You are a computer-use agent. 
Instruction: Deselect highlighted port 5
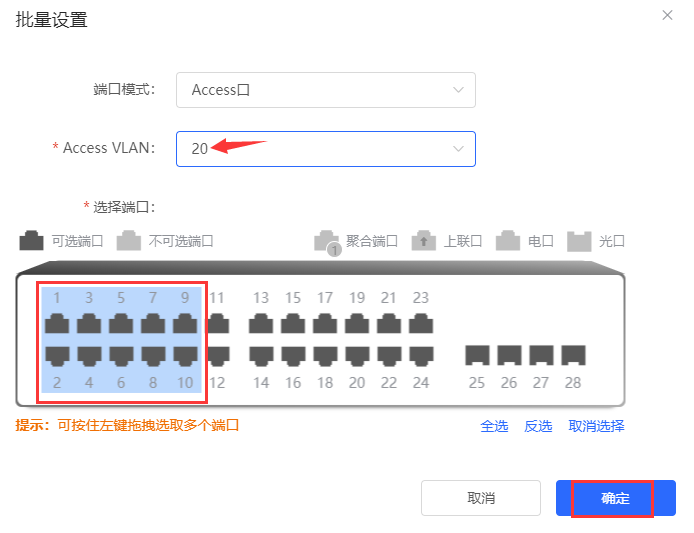(121, 323)
